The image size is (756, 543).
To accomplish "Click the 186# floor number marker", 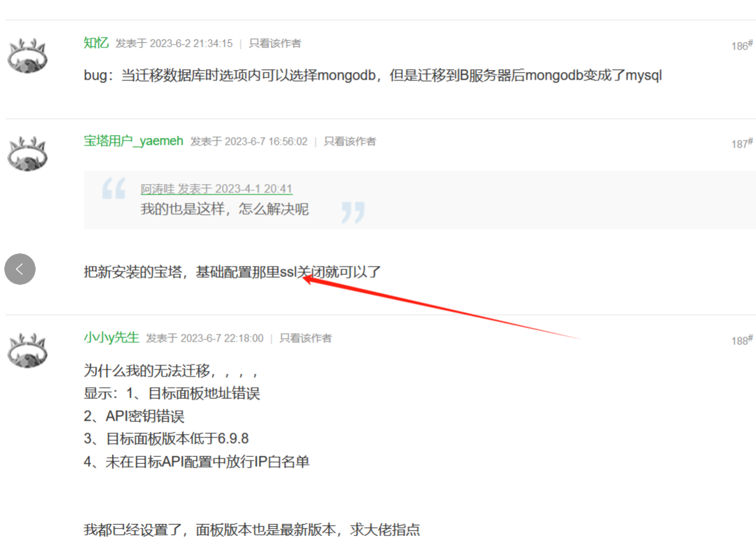I will pos(741,44).
